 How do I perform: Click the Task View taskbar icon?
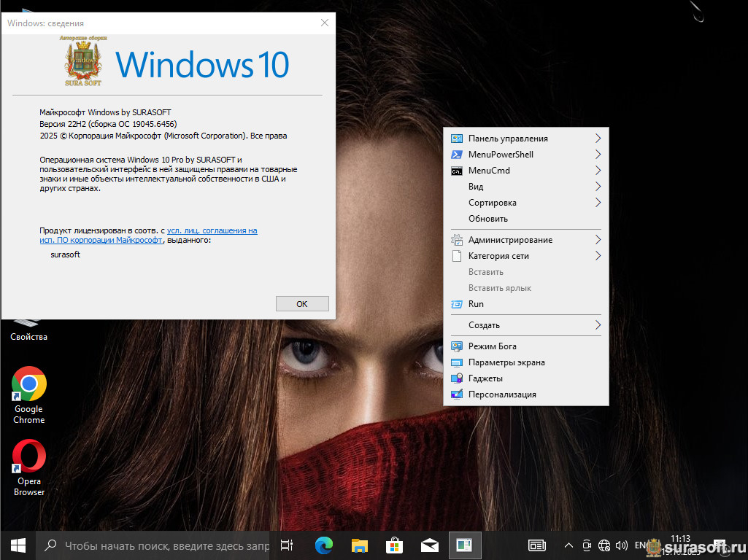[288, 545]
